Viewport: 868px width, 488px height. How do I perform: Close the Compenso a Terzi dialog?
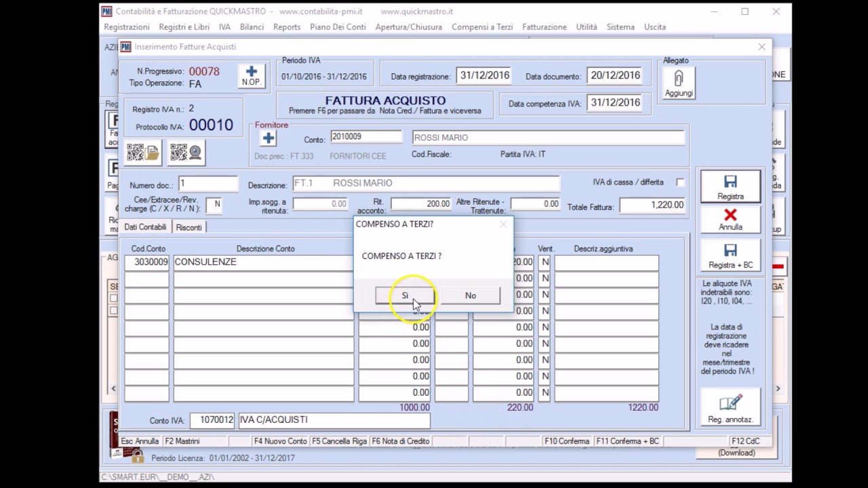(503, 224)
